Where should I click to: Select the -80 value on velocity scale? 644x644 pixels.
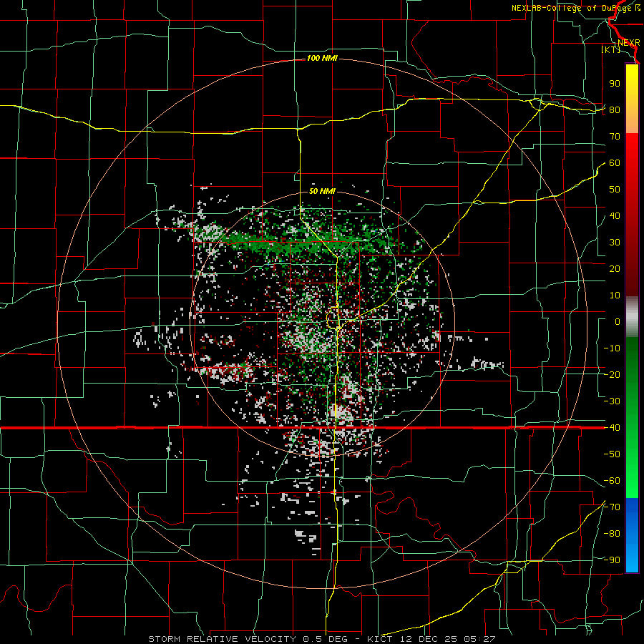click(612, 534)
